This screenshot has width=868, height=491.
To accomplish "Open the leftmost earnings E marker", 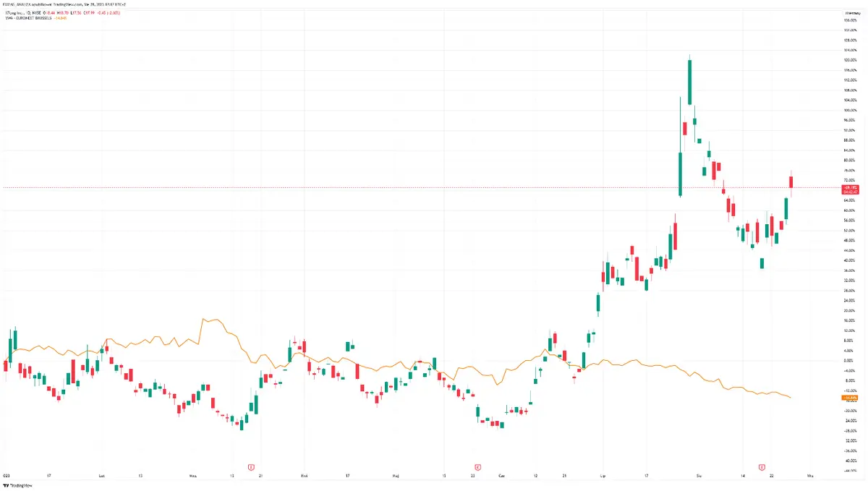I will (x=250, y=467).
